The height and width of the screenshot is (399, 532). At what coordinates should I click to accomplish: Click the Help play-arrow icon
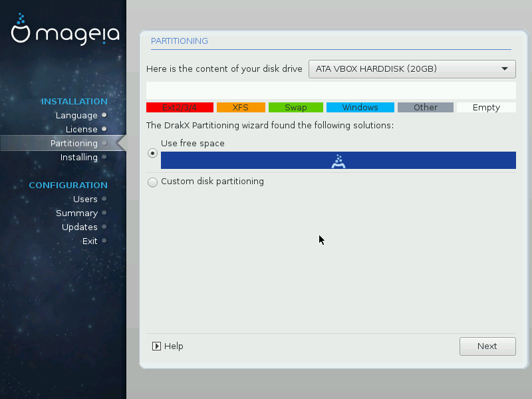156,346
